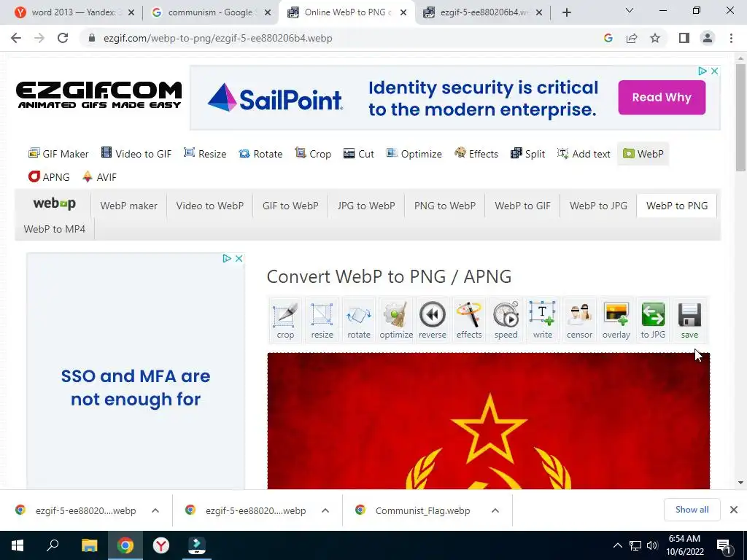Click the EZGIF.COM site logo
Image resolution: width=747 pixels, height=560 pixels.
pos(98,95)
